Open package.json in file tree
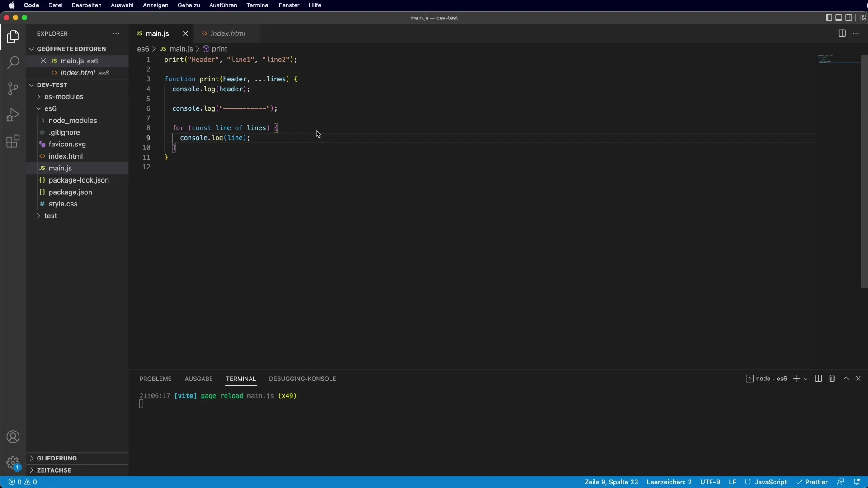Image resolution: width=868 pixels, height=488 pixels. (x=77, y=192)
